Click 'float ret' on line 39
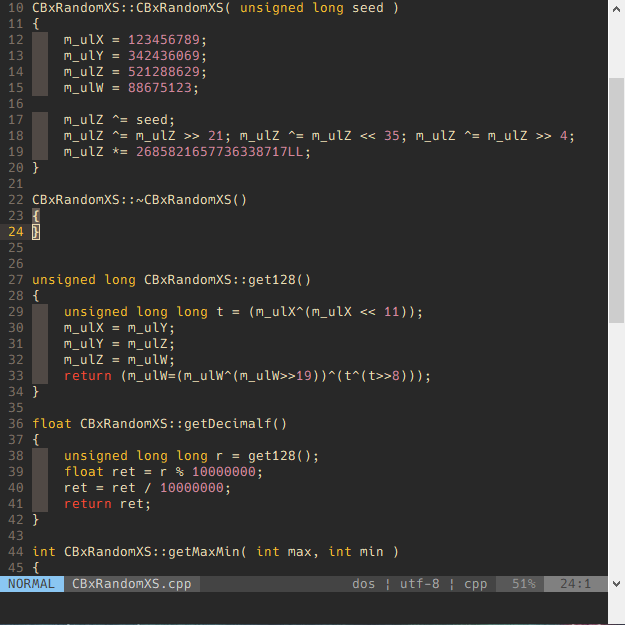The image size is (625, 625). click(100, 472)
